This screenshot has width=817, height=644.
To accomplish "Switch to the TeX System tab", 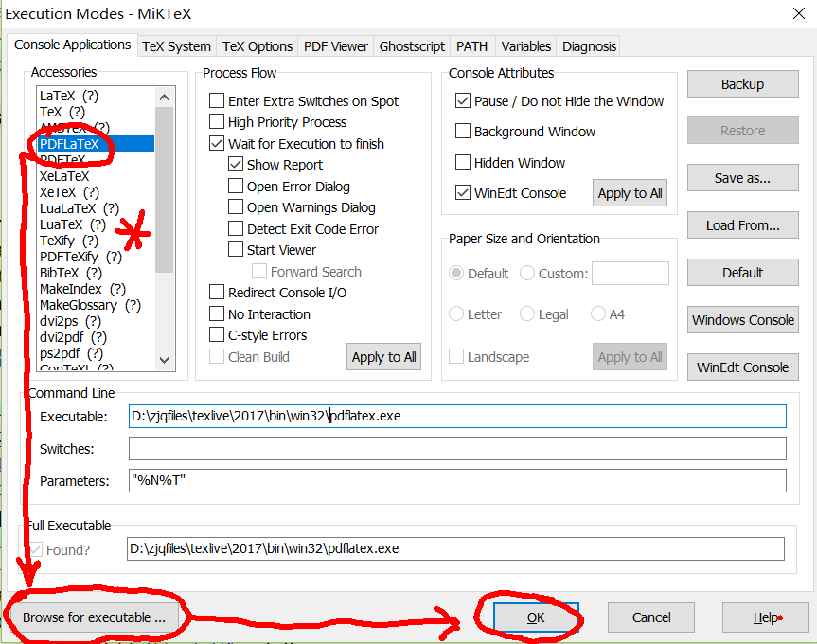I will 176,46.
